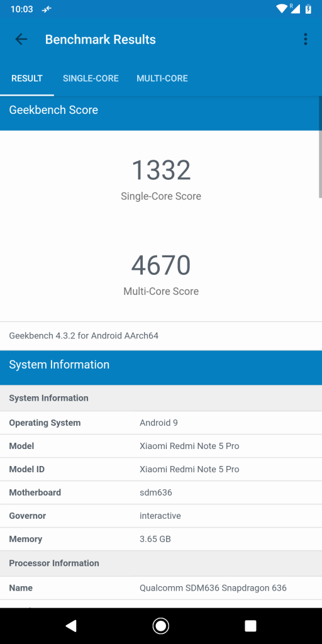Tap the 10:03 clock in status bar
322x644 pixels.
(x=22, y=9)
